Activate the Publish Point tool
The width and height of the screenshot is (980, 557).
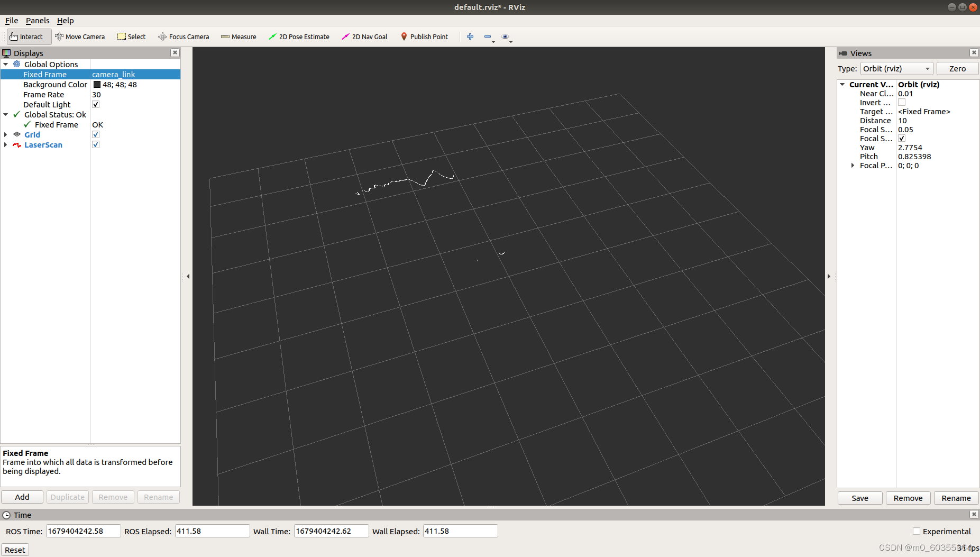click(424, 36)
